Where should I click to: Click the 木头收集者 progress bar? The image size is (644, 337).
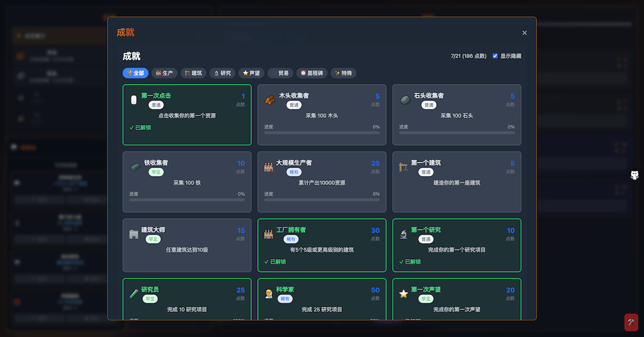(x=322, y=133)
